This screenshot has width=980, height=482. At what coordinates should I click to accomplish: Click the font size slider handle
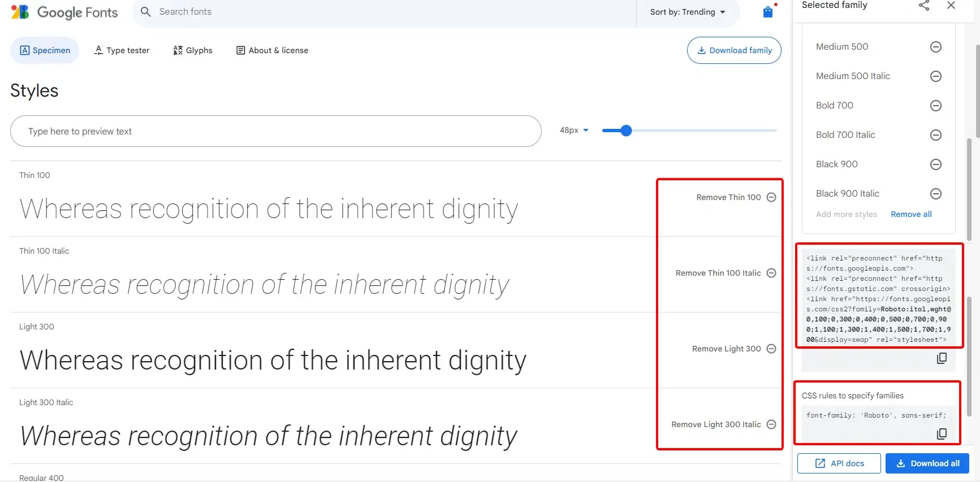tap(625, 130)
